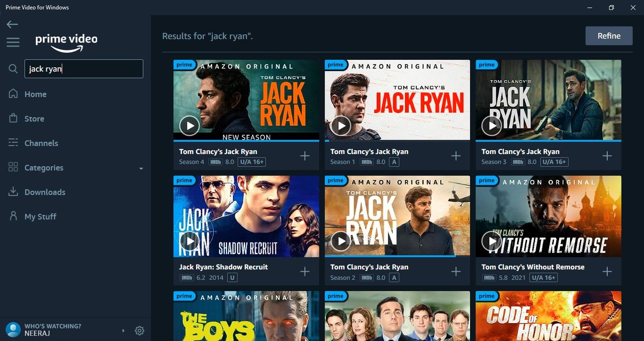Image resolution: width=644 pixels, height=341 pixels.
Task: Add Jack Ryan Season 4 to watchlist
Action: [305, 156]
